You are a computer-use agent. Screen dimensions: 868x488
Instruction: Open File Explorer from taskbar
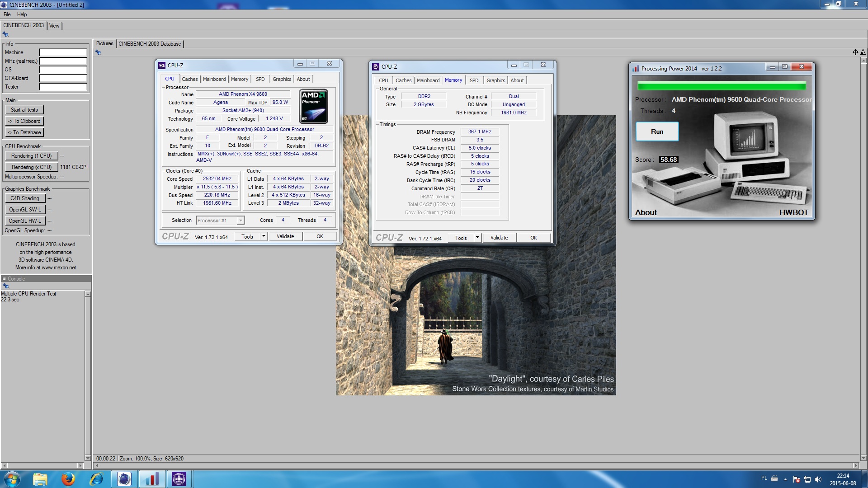pyautogui.click(x=40, y=479)
